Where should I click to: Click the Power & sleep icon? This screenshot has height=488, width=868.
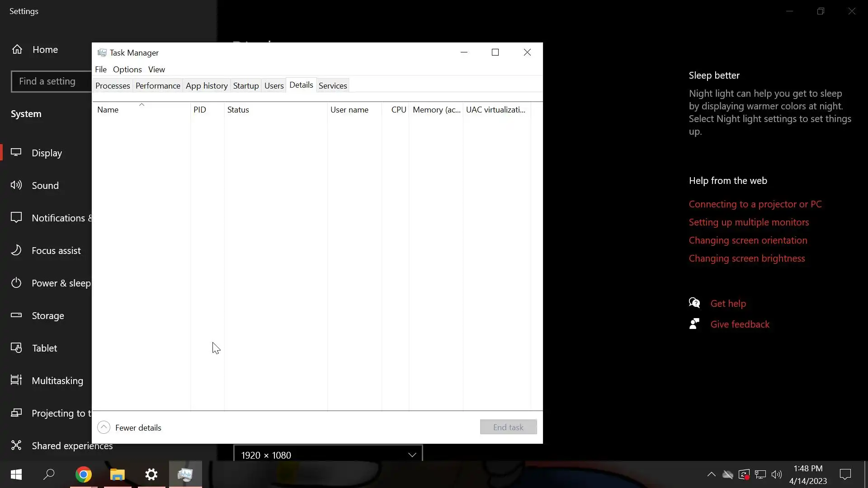click(16, 283)
